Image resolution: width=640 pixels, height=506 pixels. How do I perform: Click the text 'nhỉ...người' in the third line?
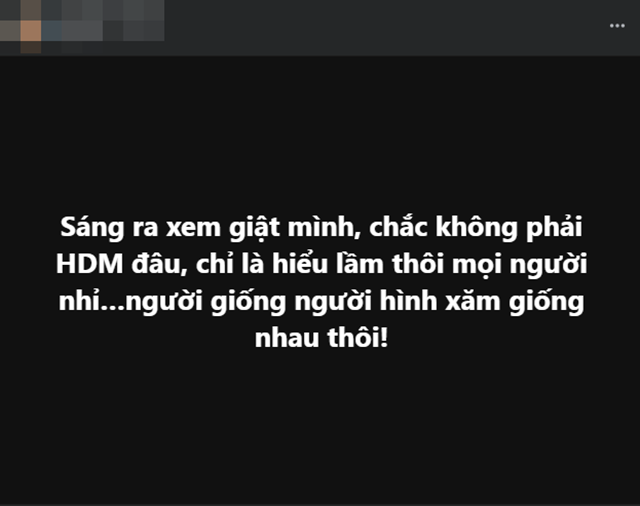coord(131,302)
